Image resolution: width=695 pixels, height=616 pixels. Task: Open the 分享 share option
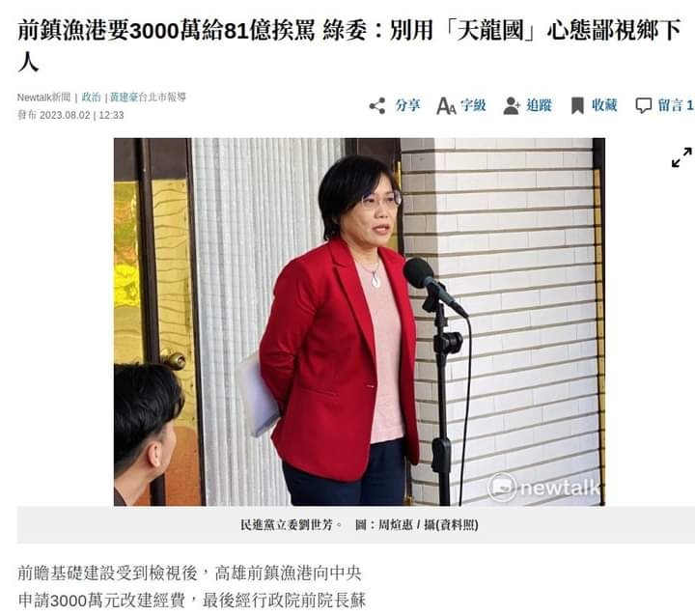[407, 105]
